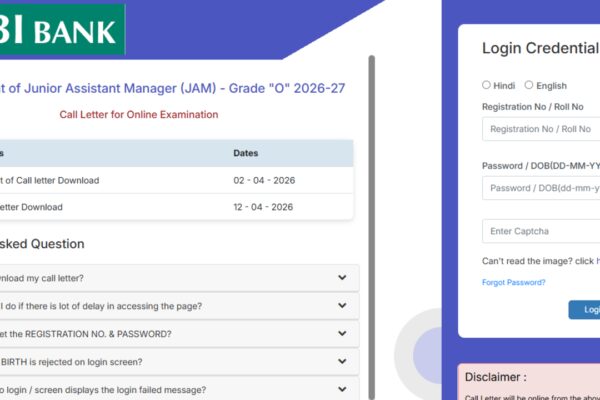The width and height of the screenshot is (600, 400).
Task: Click the date 02 - 04 - 2026
Action: point(264,180)
